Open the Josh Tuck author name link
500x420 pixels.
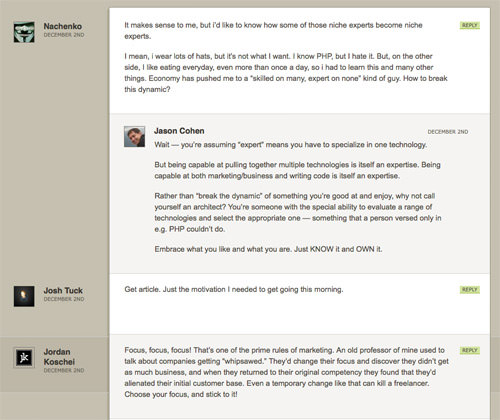[x=63, y=290]
